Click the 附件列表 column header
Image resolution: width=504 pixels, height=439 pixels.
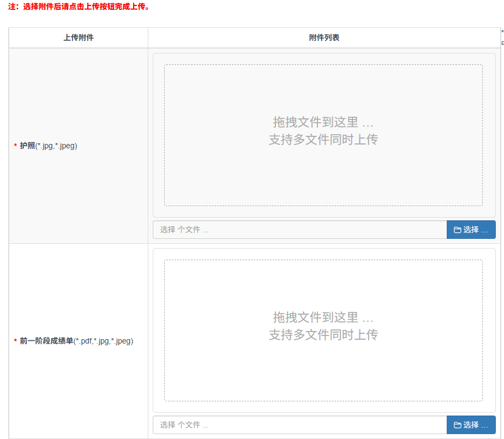[x=324, y=38]
